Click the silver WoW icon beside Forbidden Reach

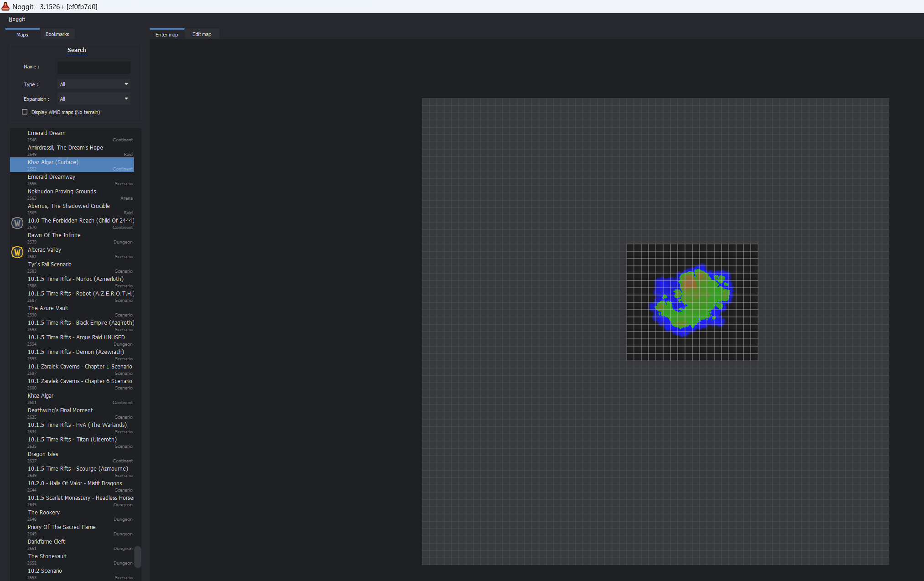point(17,223)
